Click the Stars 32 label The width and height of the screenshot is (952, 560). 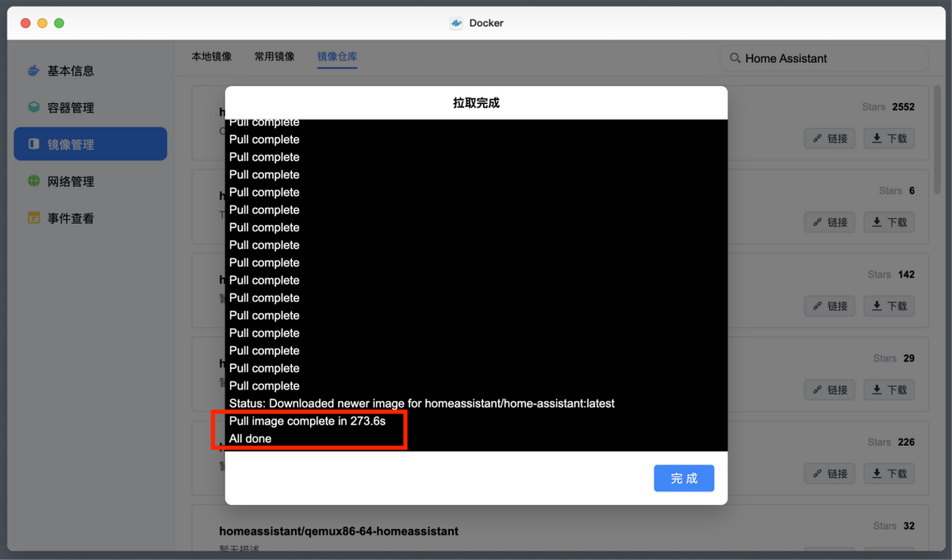point(894,526)
